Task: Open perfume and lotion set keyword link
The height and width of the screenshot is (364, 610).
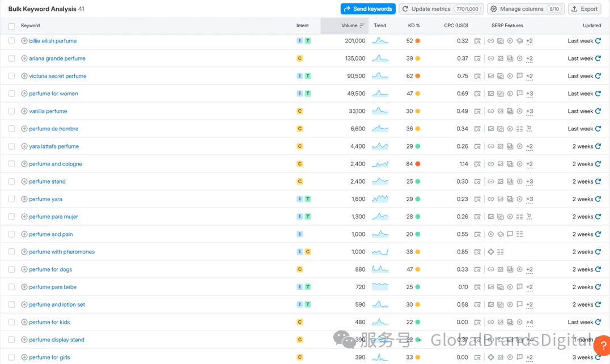Action: tap(57, 304)
